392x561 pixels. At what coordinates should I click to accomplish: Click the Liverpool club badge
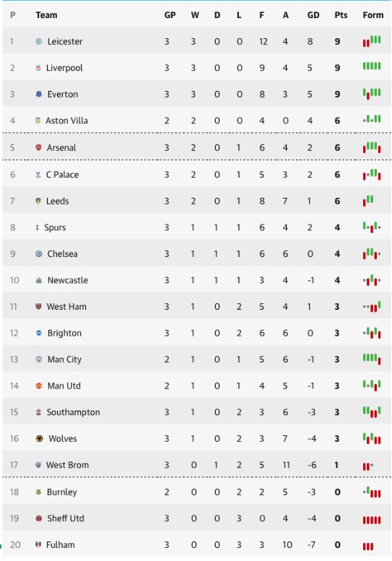click(38, 68)
